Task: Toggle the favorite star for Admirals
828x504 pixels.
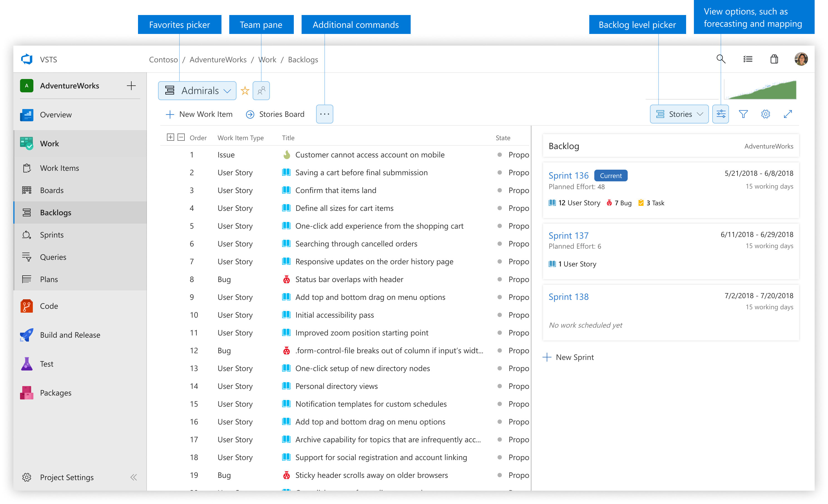Action: tap(245, 91)
